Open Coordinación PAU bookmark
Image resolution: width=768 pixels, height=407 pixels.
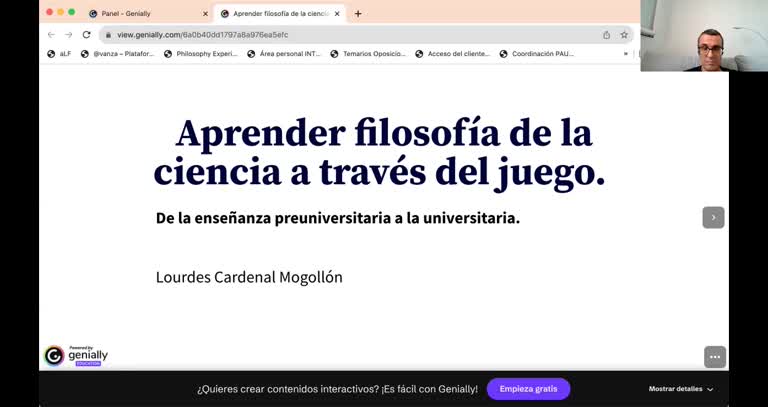pos(536,54)
